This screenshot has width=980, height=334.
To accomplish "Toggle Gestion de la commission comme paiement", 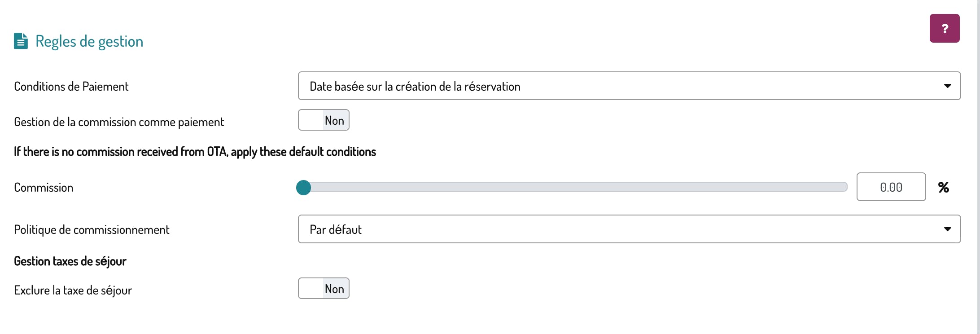I will pyautogui.click(x=324, y=120).
